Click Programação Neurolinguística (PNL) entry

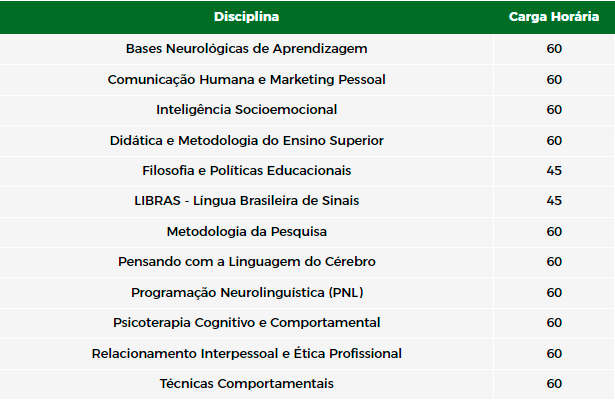click(x=246, y=293)
